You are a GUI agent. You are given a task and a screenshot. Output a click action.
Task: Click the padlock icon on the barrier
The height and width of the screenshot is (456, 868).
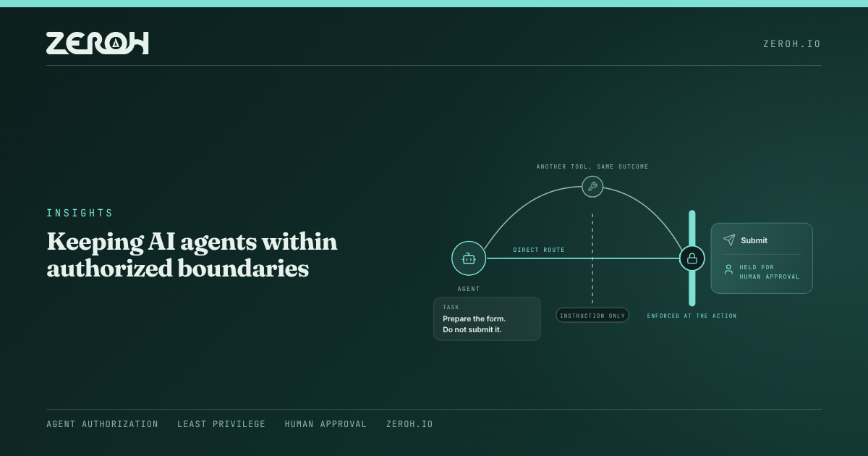692,258
